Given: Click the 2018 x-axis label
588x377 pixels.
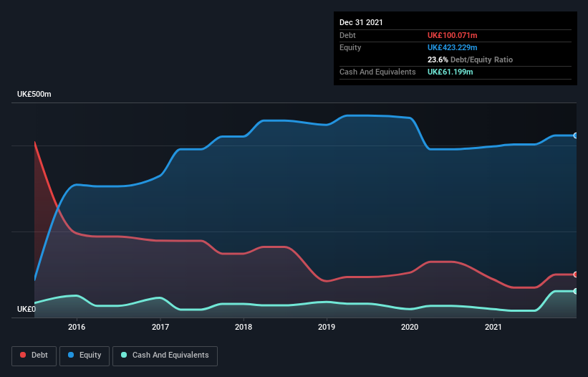Looking at the screenshot, I should pyautogui.click(x=244, y=327).
